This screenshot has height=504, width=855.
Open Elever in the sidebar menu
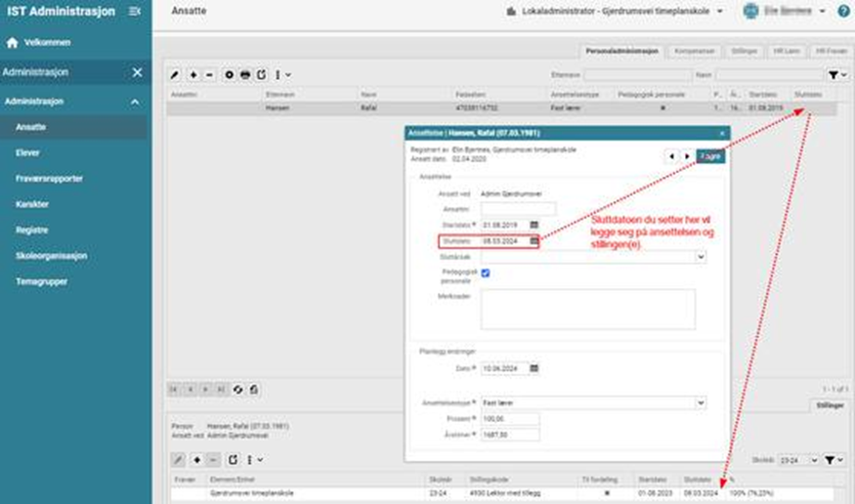point(28,152)
